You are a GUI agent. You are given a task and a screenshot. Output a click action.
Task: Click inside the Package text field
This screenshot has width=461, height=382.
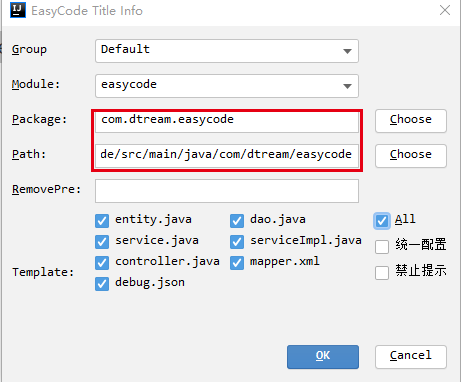pyautogui.click(x=227, y=121)
